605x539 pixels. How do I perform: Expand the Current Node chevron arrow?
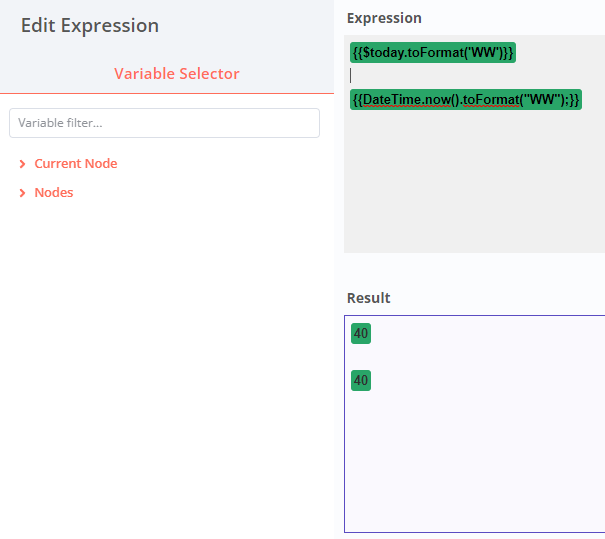click(x=23, y=164)
